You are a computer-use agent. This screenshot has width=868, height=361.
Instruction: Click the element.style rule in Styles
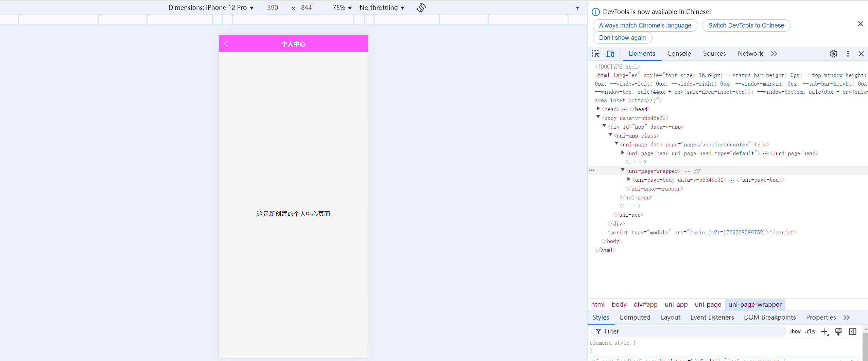click(x=612, y=343)
